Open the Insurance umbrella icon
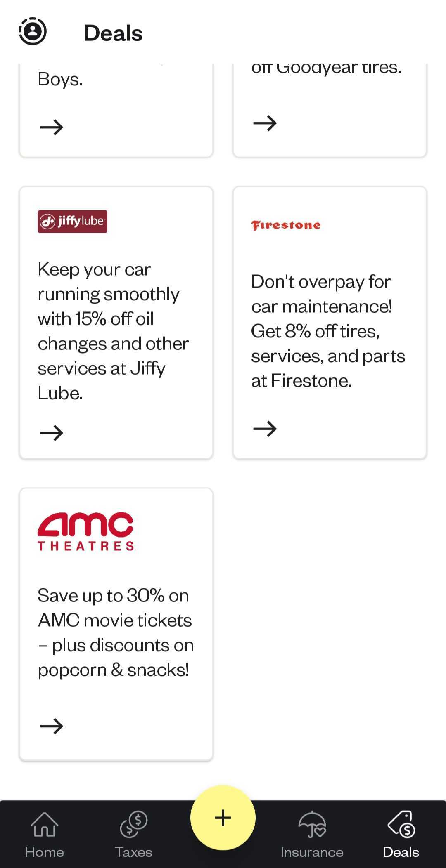Image resolution: width=446 pixels, height=868 pixels. [x=312, y=824]
